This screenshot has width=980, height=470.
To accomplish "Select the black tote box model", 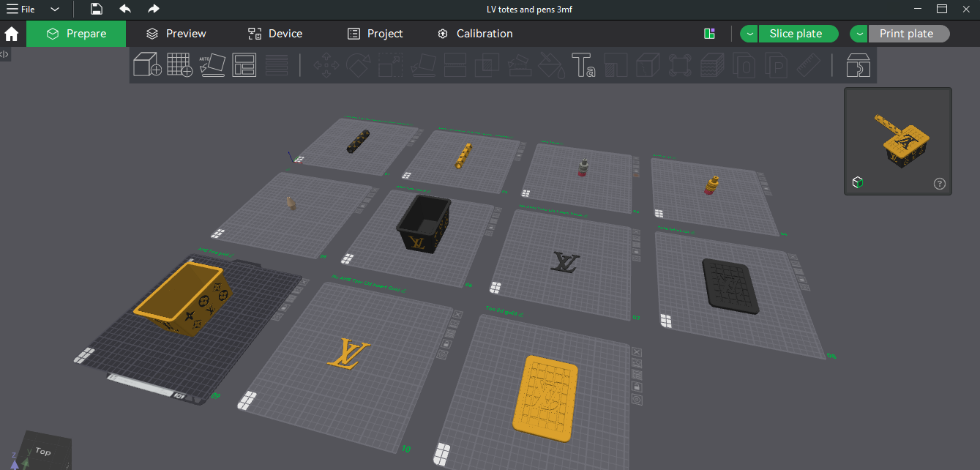I will [x=422, y=223].
